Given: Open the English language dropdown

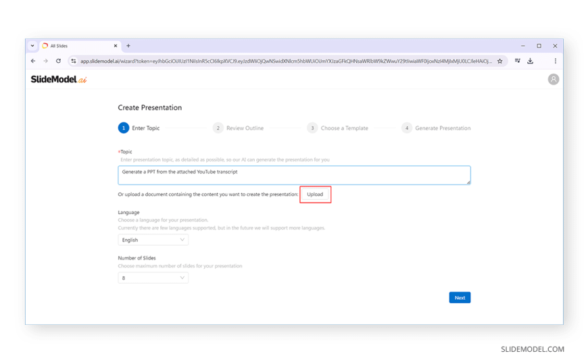Looking at the screenshot, I should [153, 240].
